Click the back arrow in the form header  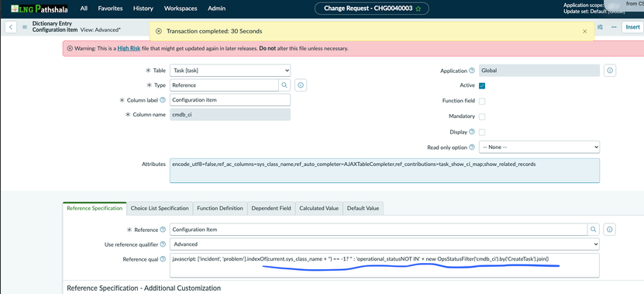pyautogui.click(x=10, y=27)
